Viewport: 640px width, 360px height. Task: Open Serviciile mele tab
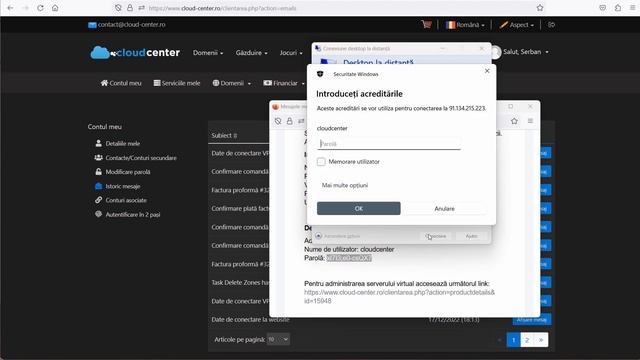coord(177,83)
